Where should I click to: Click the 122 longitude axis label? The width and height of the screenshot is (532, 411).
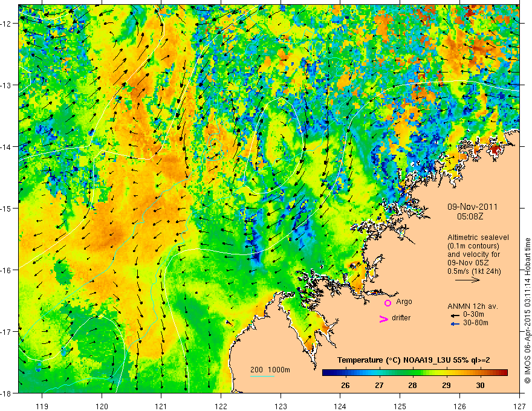221,406
